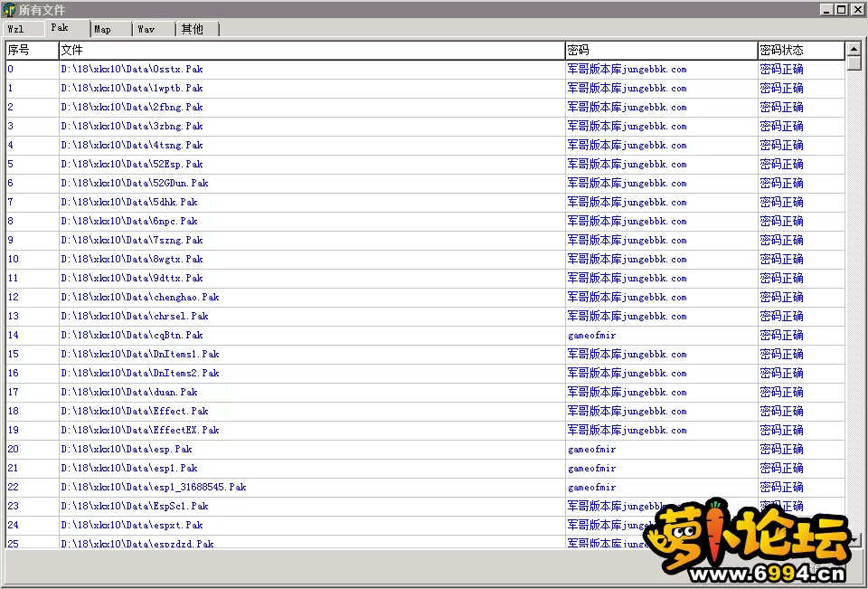Sort by the 密码 column header
Screen dimensions: 868x589
click(662, 51)
